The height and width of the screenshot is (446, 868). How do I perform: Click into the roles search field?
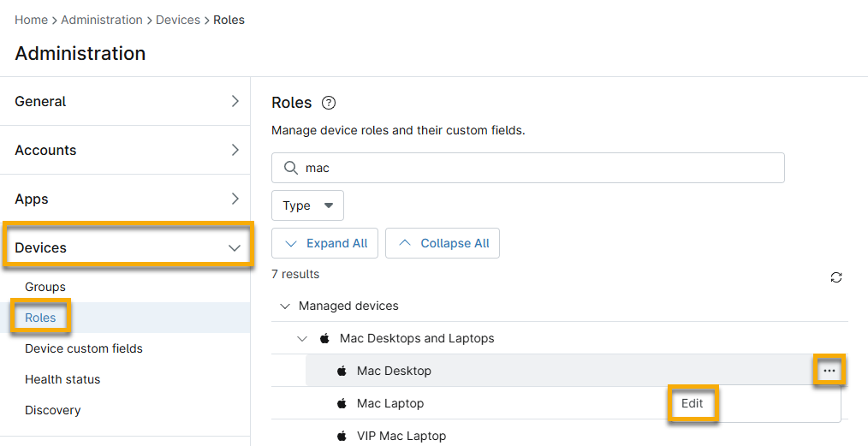pos(539,168)
